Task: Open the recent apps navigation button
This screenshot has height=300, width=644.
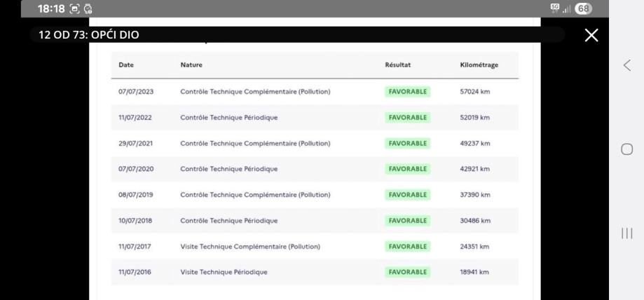Action: (x=627, y=233)
